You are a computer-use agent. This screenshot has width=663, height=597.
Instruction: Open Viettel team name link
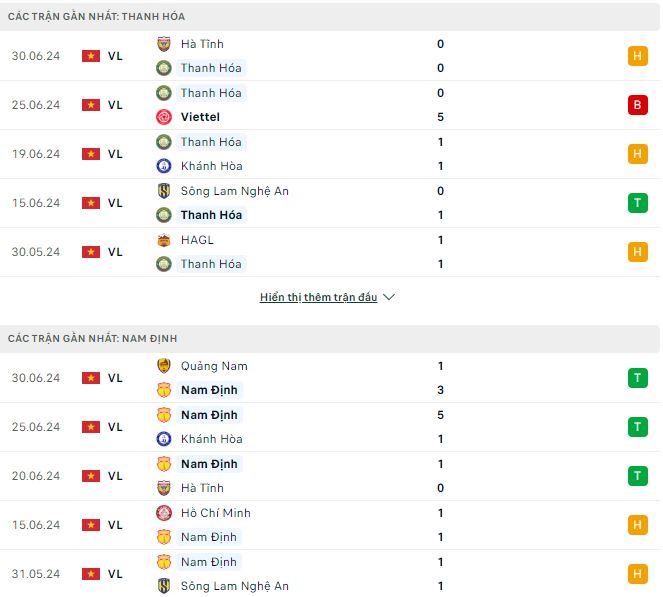[x=200, y=117]
